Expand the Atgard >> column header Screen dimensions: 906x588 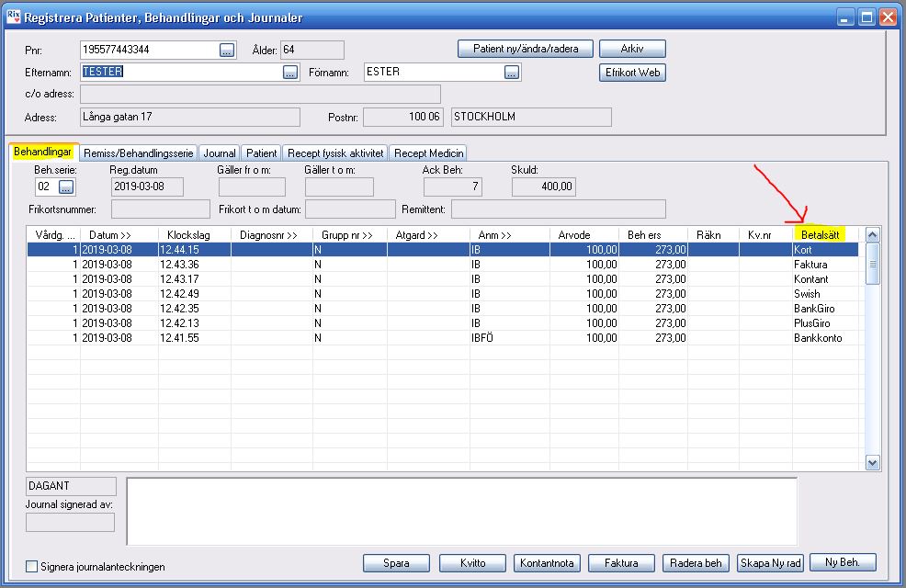coord(416,235)
